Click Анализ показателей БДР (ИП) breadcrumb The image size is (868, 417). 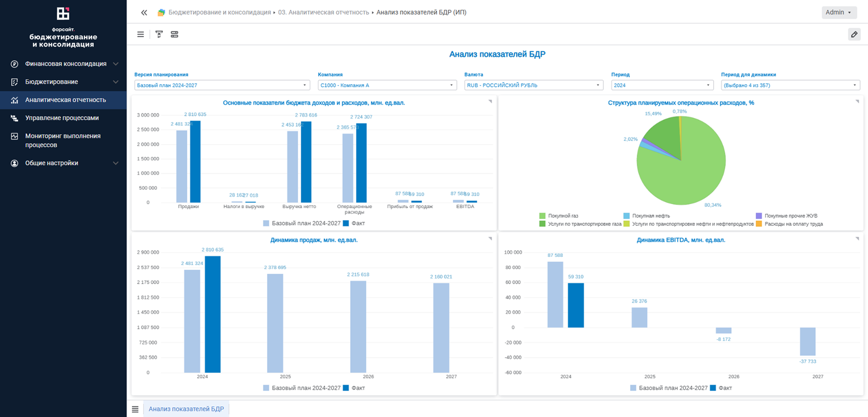421,12
